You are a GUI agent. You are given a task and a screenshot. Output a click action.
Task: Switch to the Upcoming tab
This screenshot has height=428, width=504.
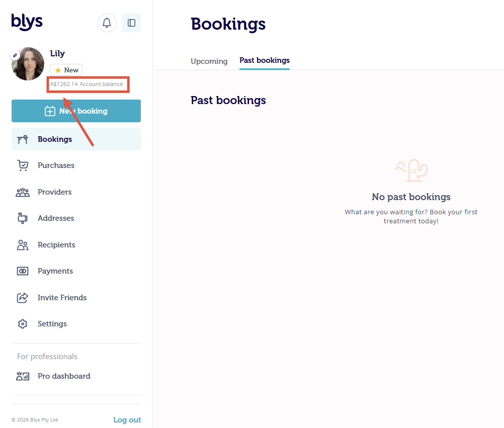[x=209, y=61]
